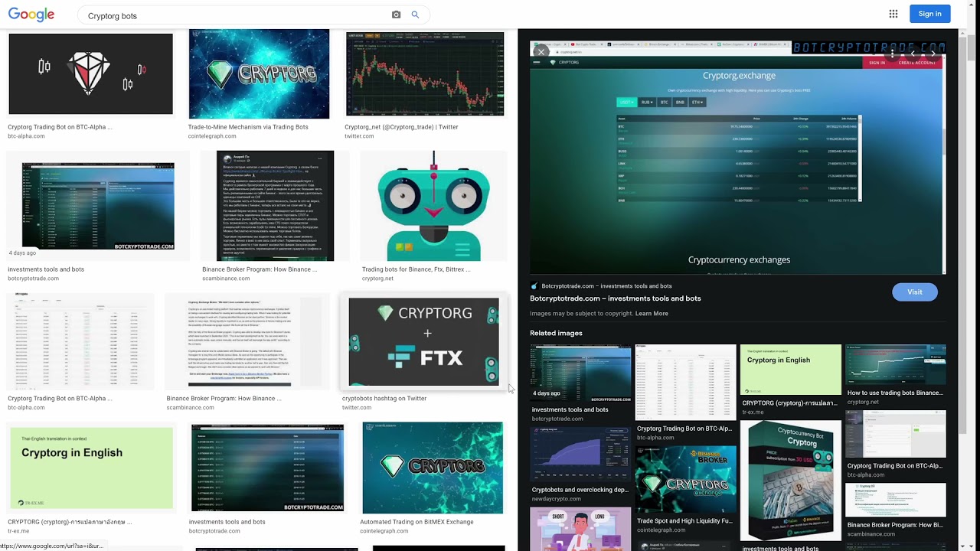The width and height of the screenshot is (980, 551).
Task: Close the image preview panel
Action: tap(541, 52)
